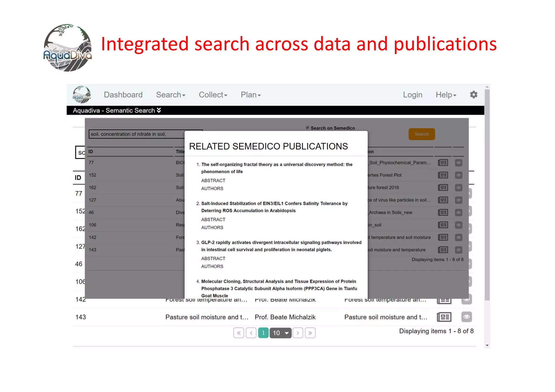This screenshot has height=392, width=555.
Task: Click scrollbar down arrow at bottom right
Action: [x=487, y=345]
